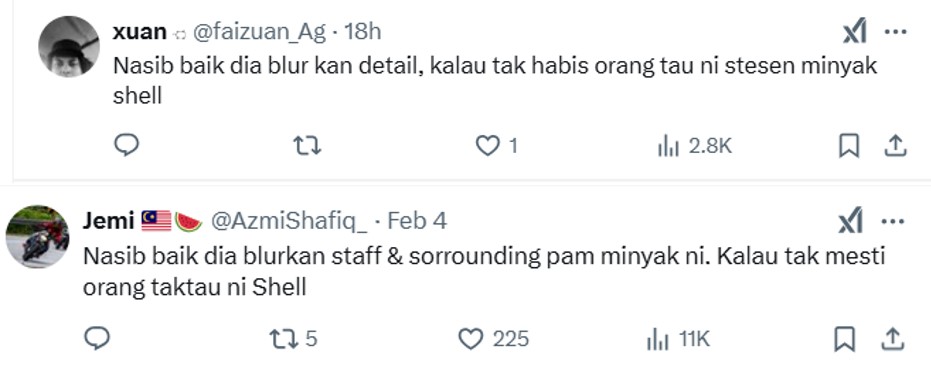This screenshot has height=367, width=931.
Task: Open Grok icon on Jemi's tweet
Action: click(x=850, y=222)
